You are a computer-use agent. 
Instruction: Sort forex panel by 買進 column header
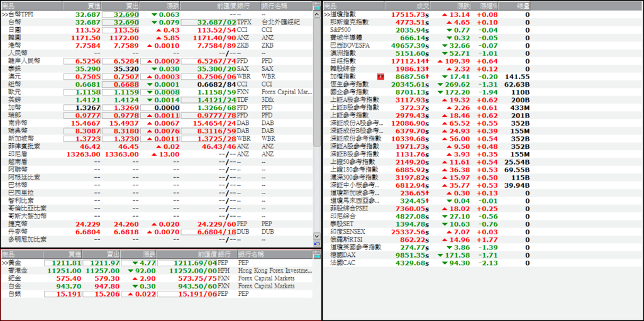(x=82, y=6)
